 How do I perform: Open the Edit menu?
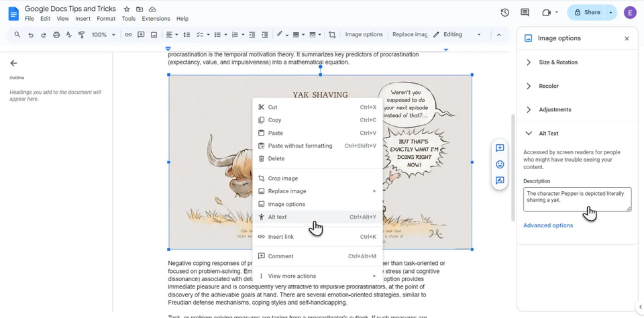(45, 19)
